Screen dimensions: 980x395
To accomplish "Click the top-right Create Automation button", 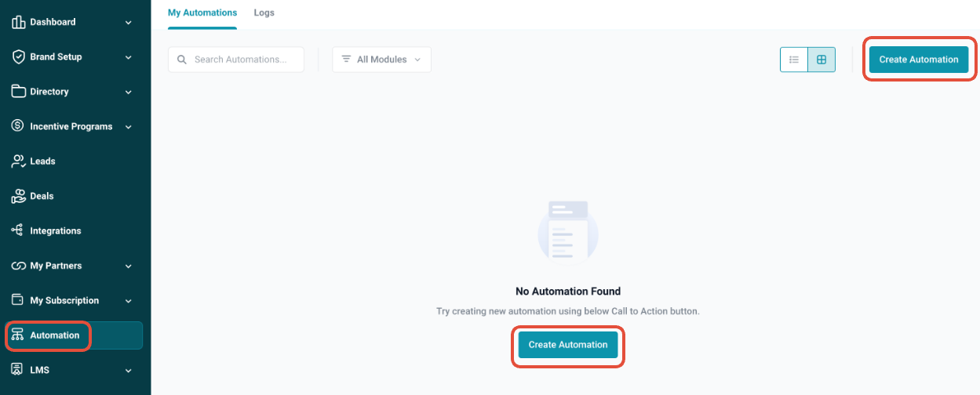I will click(919, 60).
